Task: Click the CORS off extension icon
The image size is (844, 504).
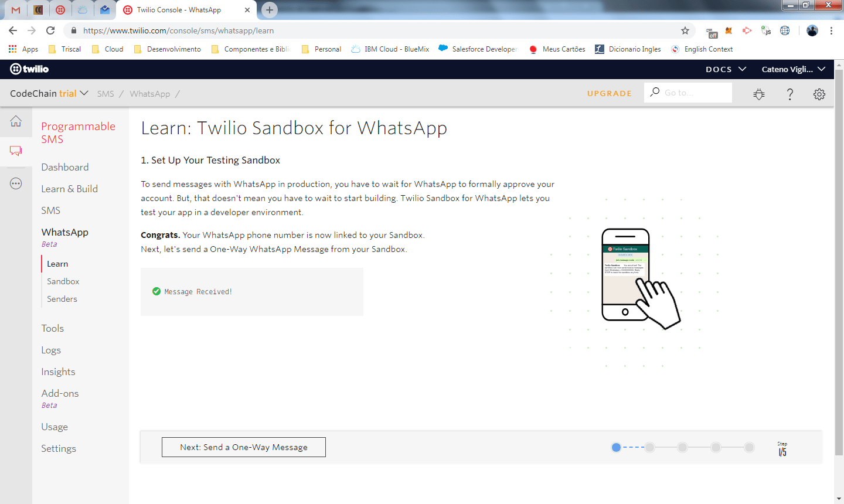Action: 712,32
